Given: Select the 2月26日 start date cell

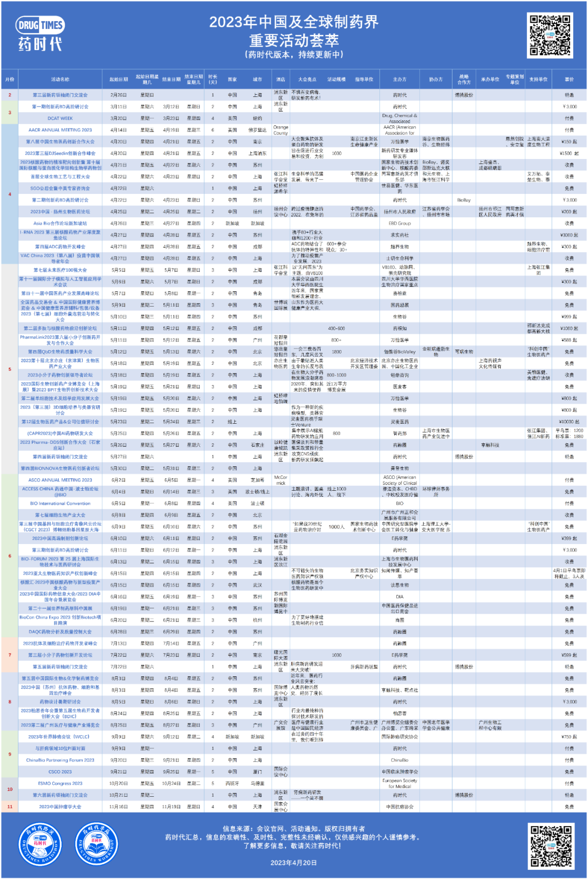Looking at the screenshot, I should pos(118,95).
